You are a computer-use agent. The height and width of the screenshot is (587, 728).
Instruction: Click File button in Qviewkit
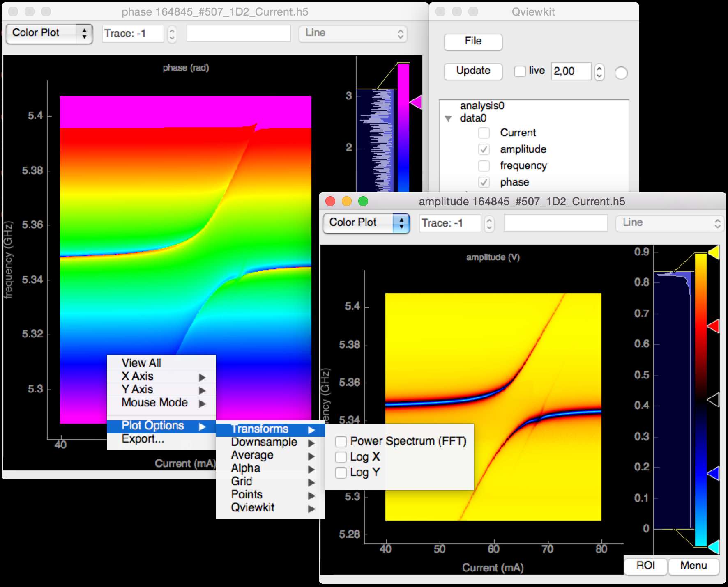473,41
